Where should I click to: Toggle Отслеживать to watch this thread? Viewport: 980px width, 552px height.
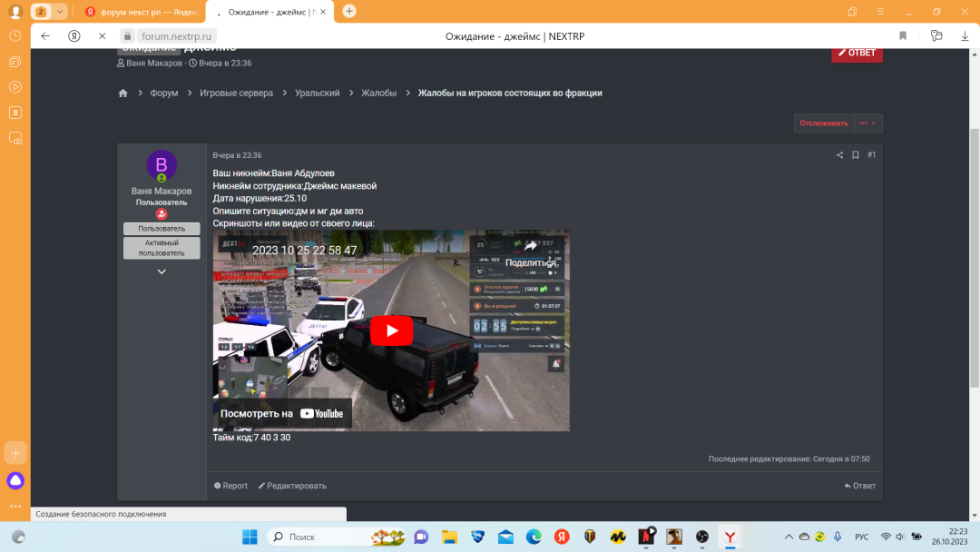[824, 123]
